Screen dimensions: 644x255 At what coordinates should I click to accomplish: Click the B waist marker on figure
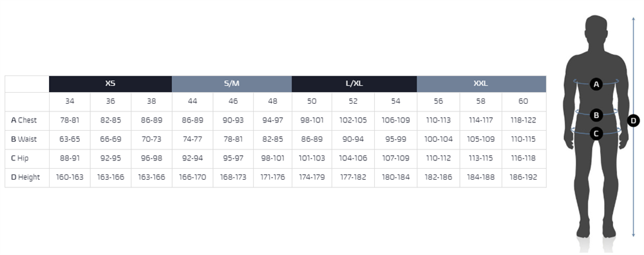coord(596,115)
